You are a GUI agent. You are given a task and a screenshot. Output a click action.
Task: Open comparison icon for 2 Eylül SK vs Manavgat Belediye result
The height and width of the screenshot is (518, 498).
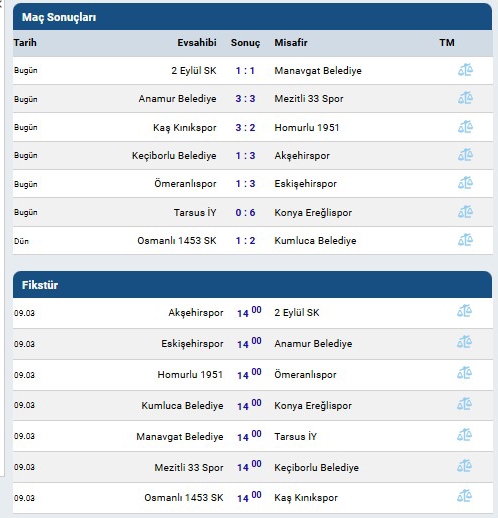465,70
